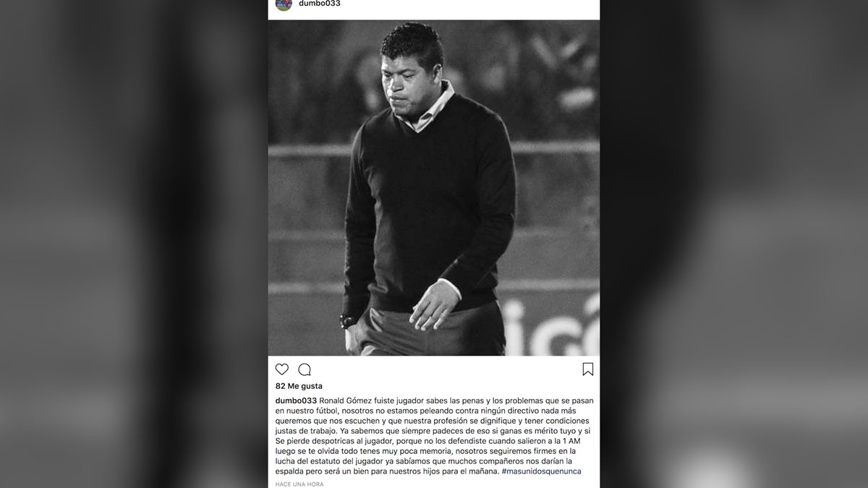
Task: Open the #masunidosquenunca hashtag
Action: pyautogui.click(x=541, y=471)
